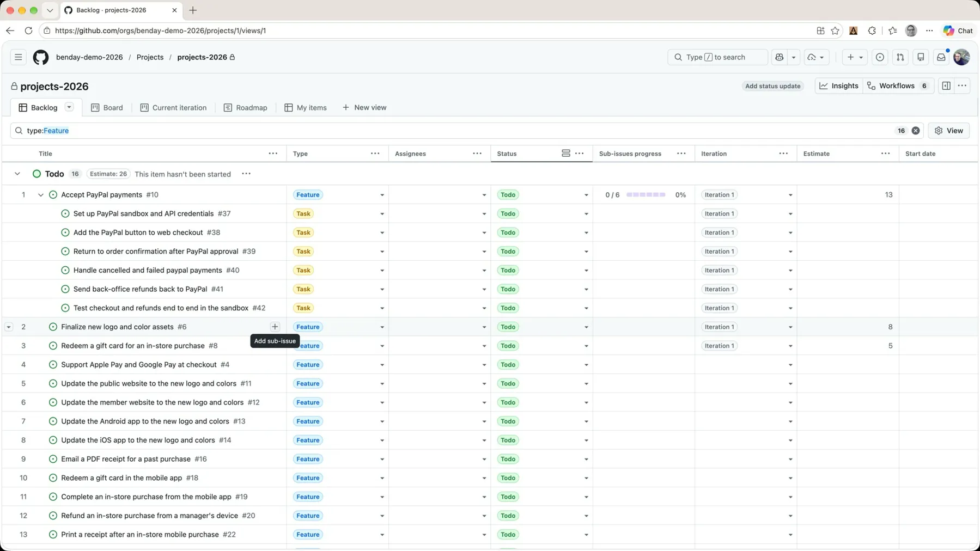980x551 pixels.
Task: Create a New view
Action: point(364,108)
